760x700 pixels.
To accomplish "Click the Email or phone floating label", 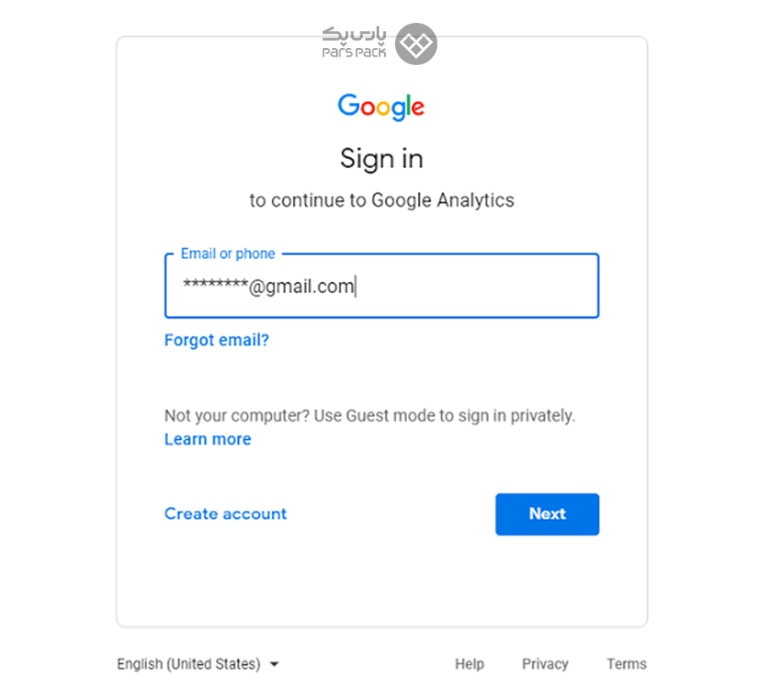I will (228, 253).
